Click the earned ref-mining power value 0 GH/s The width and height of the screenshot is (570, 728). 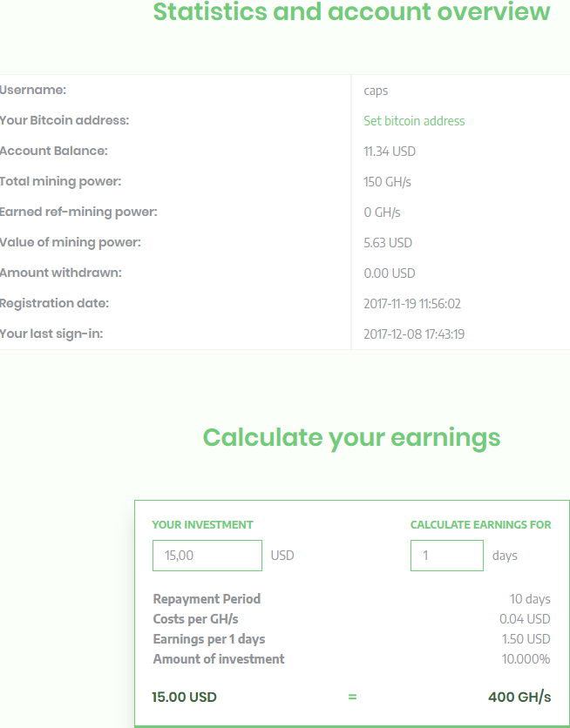click(382, 212)
